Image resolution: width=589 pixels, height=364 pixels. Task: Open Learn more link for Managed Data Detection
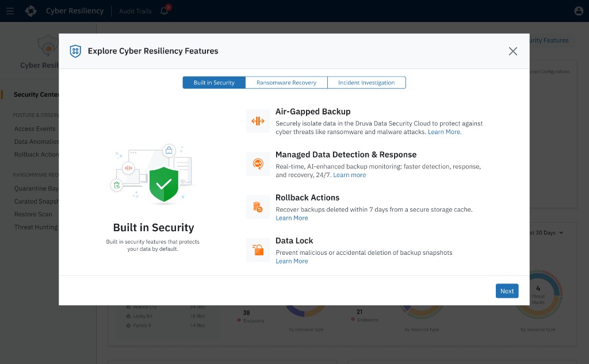[349, 175]
